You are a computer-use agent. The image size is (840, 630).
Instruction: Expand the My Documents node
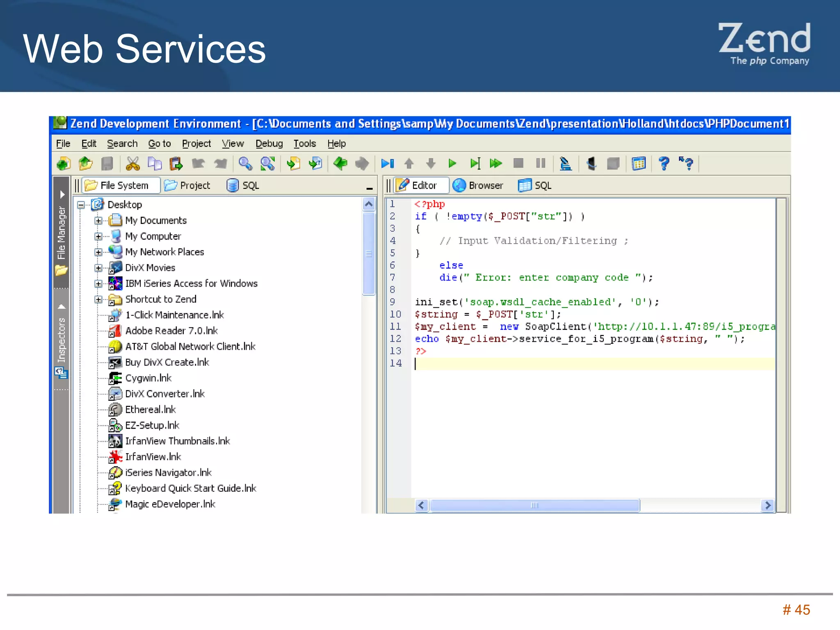coord(98,221)
